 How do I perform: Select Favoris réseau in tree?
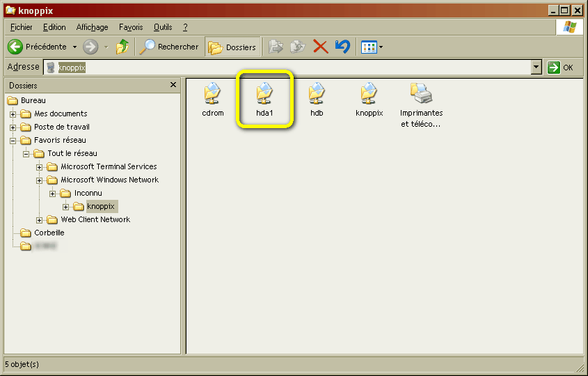click(x=60, y=140)
